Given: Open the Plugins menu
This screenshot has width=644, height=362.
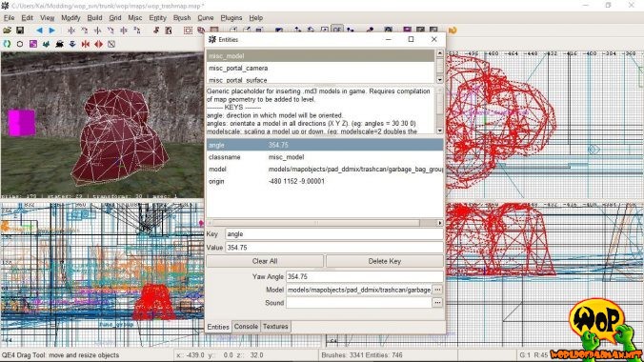Looking at the screenshot, I should [x=231, y=18].
